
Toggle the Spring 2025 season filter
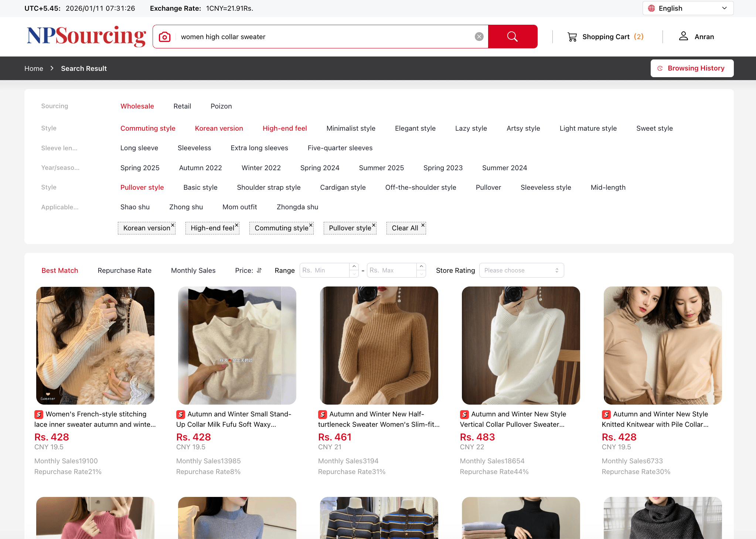point(140,168)
